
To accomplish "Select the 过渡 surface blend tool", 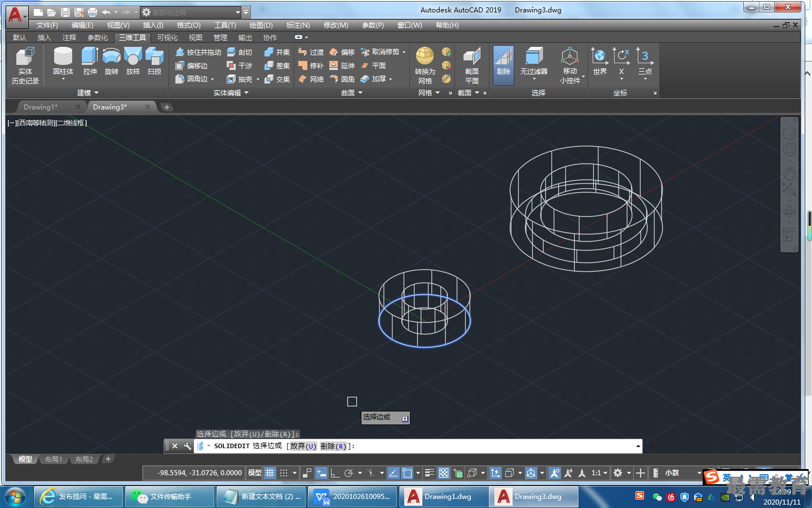I will [x=311, y=52].
